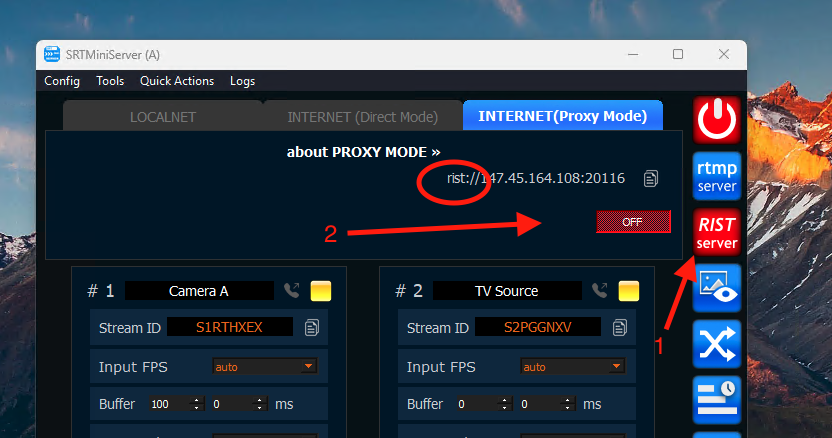Switch to INTERNET (Direct Mode) tab

pos(362,117)
